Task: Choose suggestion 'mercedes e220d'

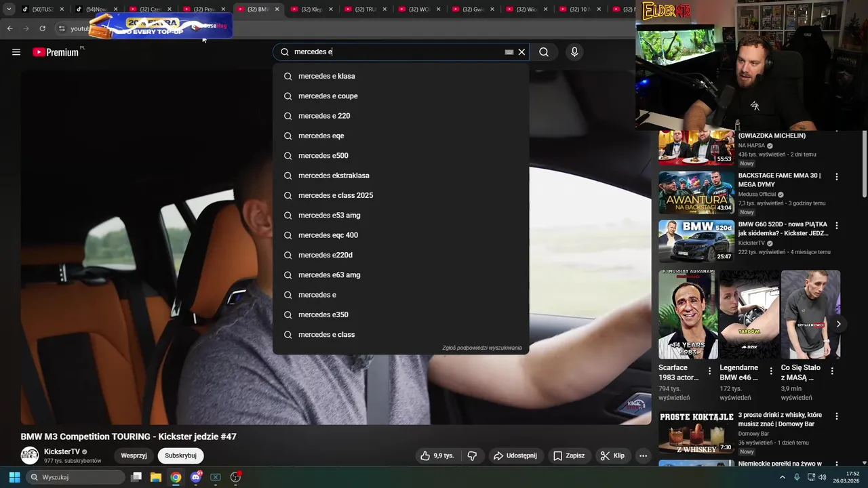Action: click(401, 255)
